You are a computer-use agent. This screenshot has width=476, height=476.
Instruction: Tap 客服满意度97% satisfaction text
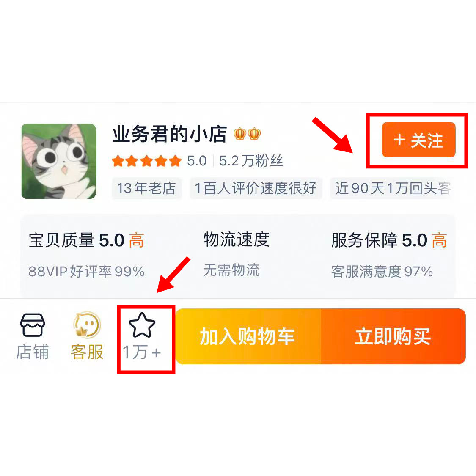pos(382,271)
